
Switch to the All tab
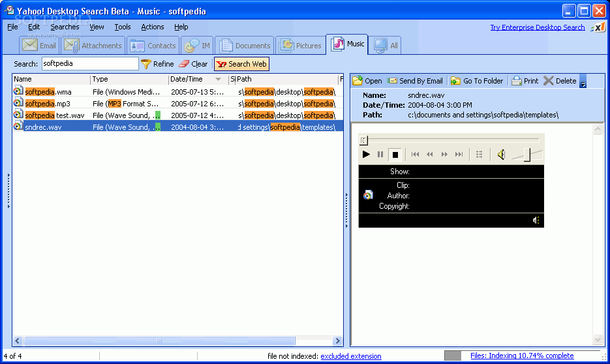386,46
